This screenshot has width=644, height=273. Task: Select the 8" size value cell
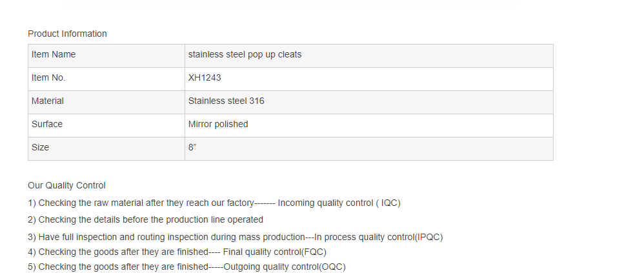[192, 148]
